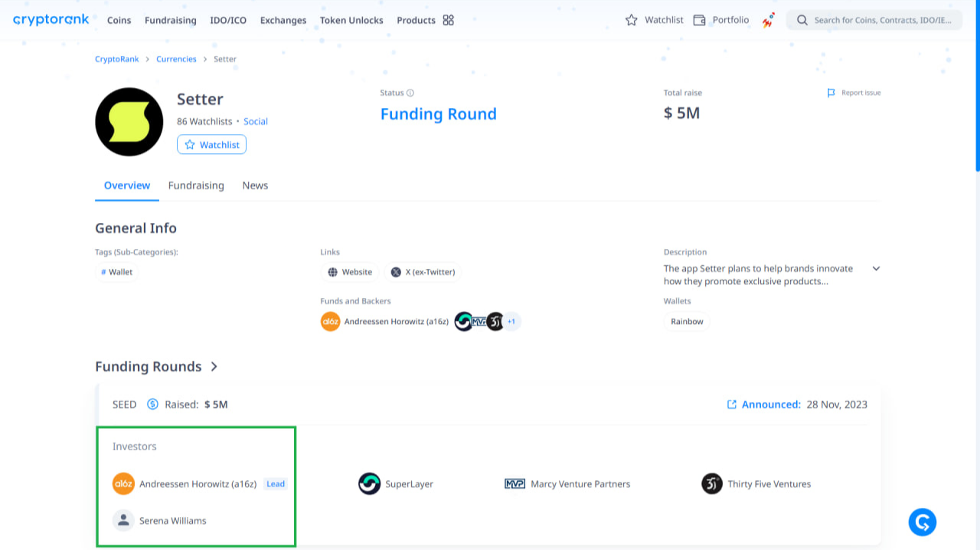Click the rocket icon in header

(x=768, y=21)
